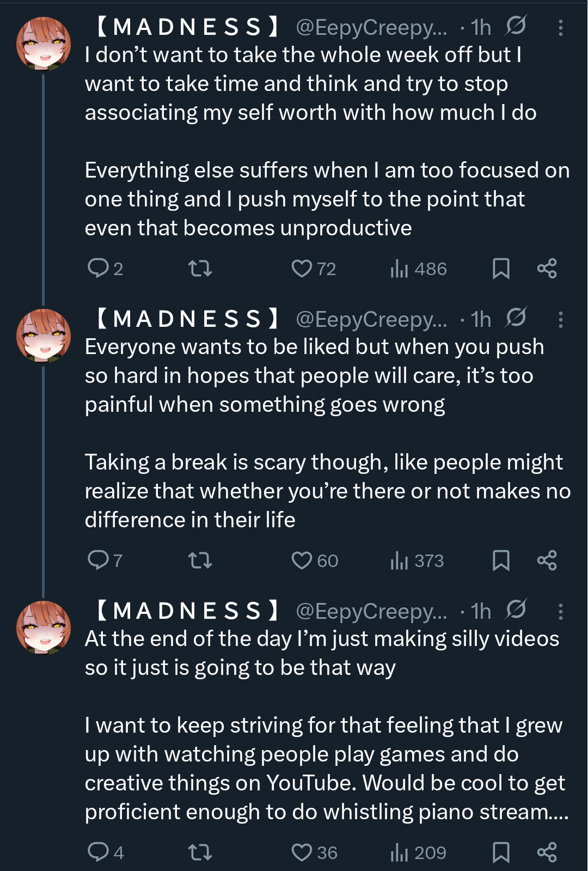
Task: Open avatar thumbnail of the second tweet
Action: 44,336
